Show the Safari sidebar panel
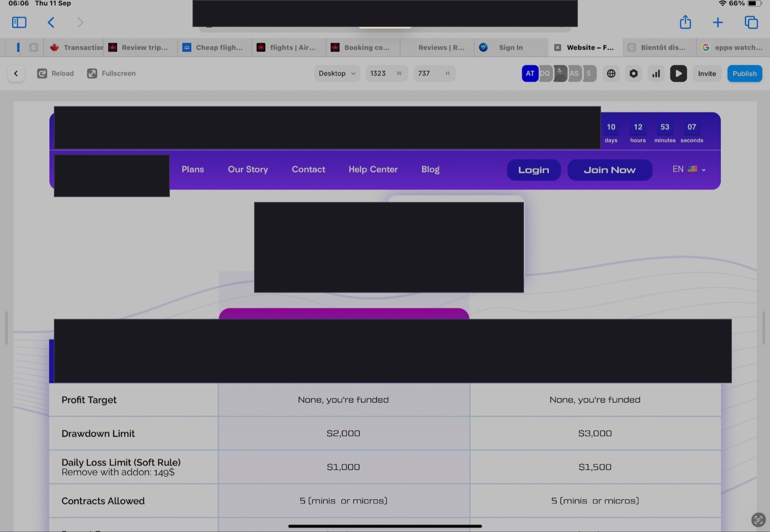 pos(19,22)
